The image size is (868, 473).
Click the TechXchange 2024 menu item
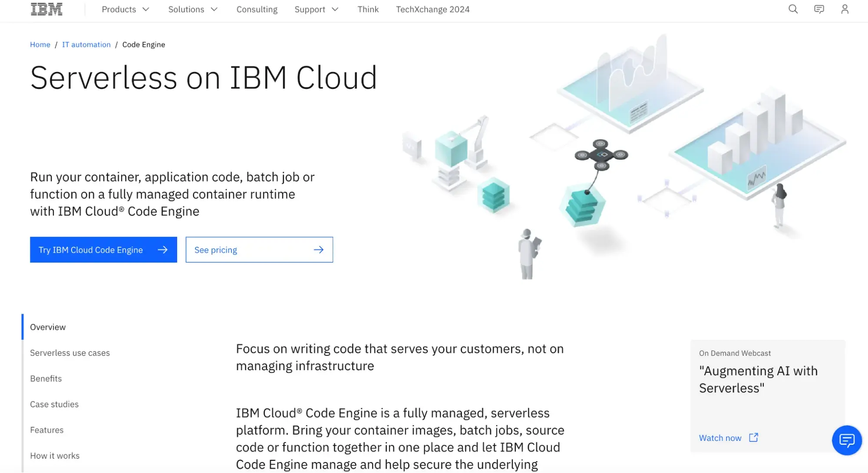pyautogui.click(x=433, y=9)
